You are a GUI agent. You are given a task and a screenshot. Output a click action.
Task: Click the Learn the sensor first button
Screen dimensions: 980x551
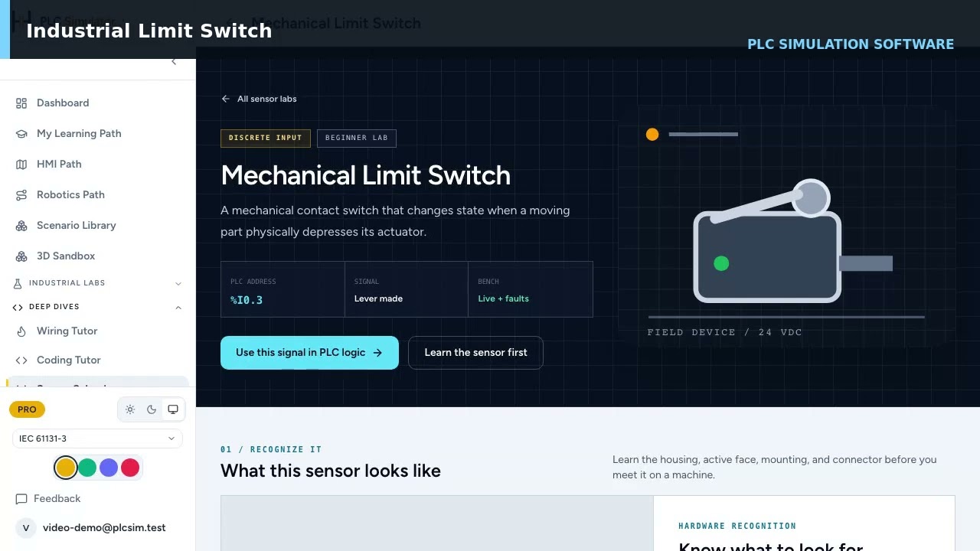(475, 353)
